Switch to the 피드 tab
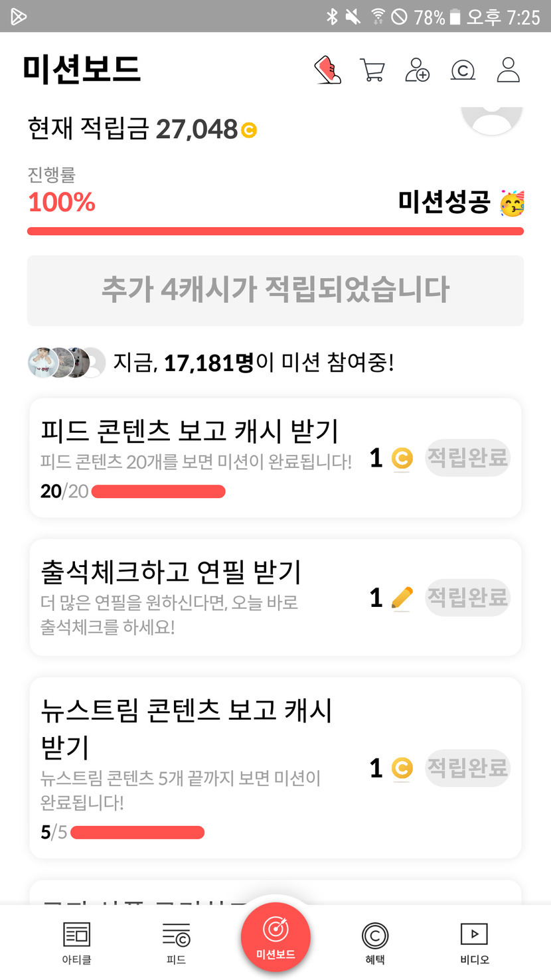Screen dimensions: 551x980 click(x=176, y=941)
